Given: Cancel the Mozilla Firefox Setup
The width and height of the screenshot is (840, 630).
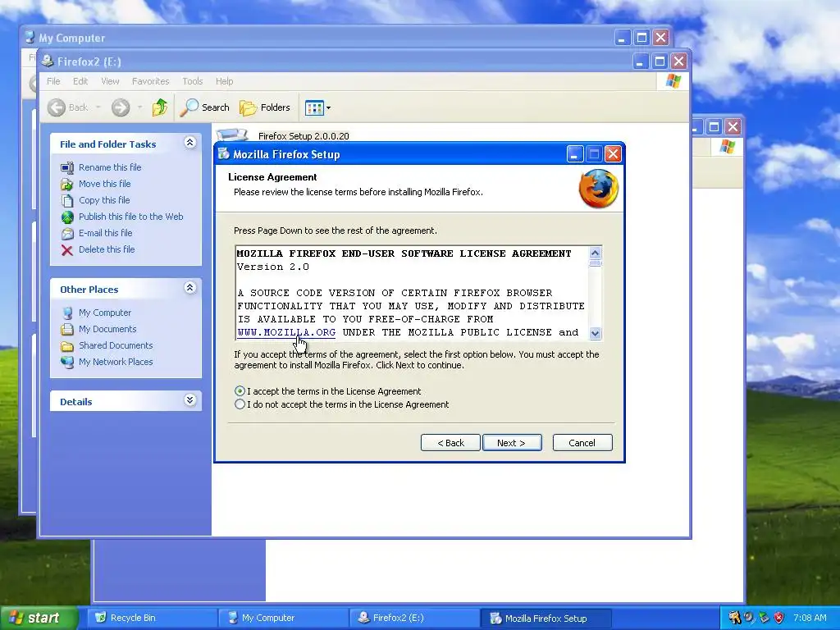Looking at the screenshot, I should [x=582, y=443].
